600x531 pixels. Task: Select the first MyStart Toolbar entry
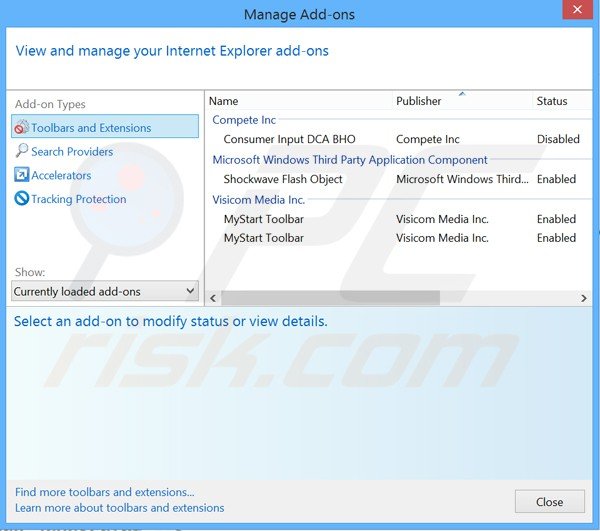[264, 219]
